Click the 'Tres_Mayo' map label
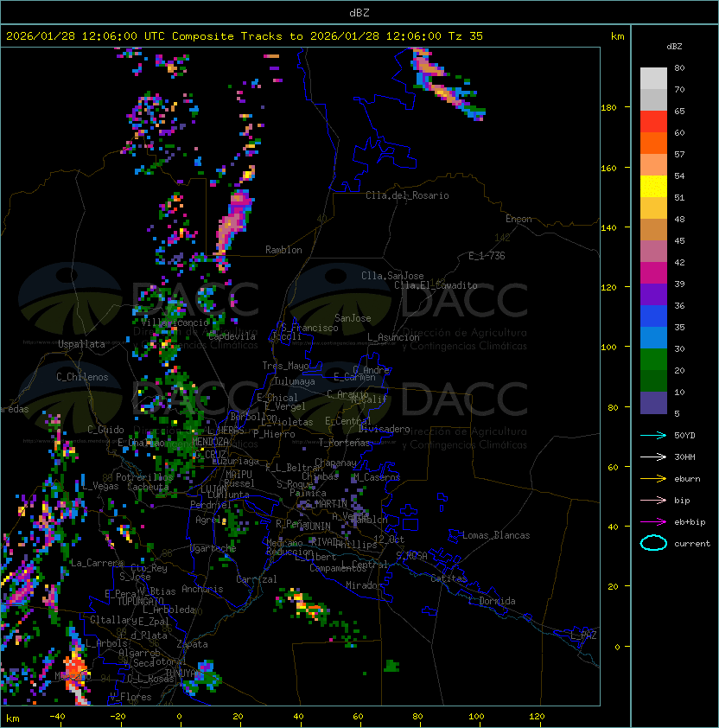Screen dimensions: 719x728 tap(285, 366)
